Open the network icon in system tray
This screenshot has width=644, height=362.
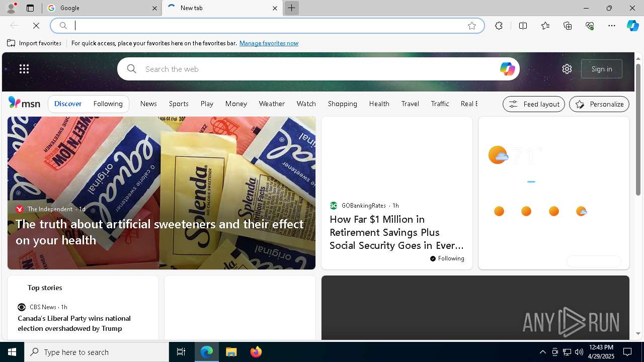point(567,352)
